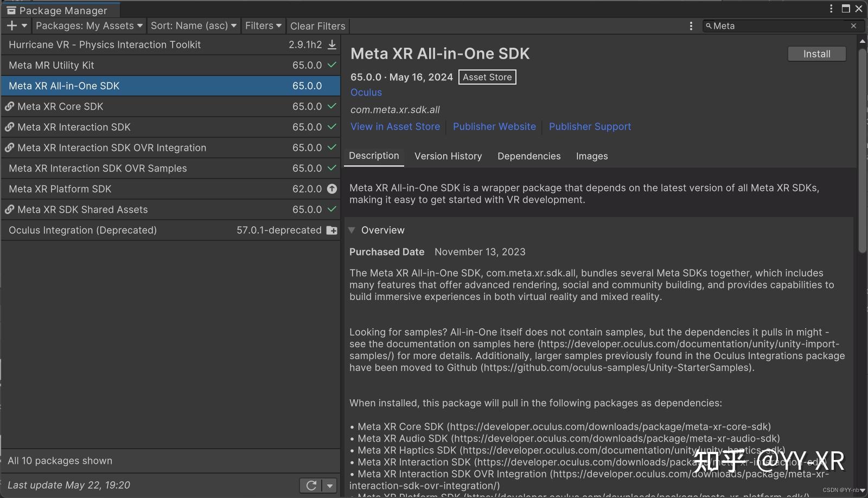Click the add package plus icon
Viewport: 868px width, 498px height.
(12, 25)
